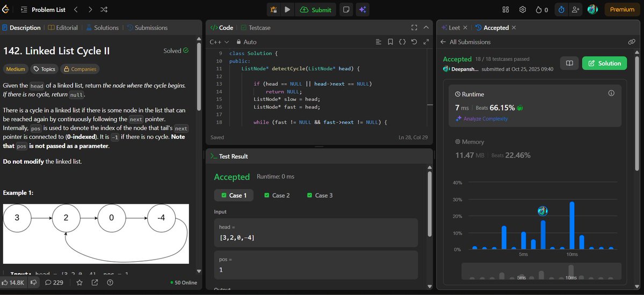Click the Premium button
644x295 pixels.
622,10
